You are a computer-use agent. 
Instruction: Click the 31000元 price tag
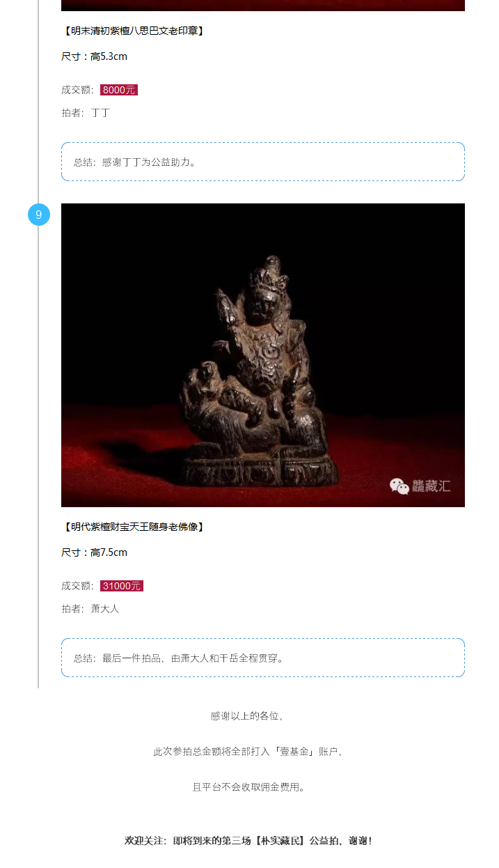(122, 586)
